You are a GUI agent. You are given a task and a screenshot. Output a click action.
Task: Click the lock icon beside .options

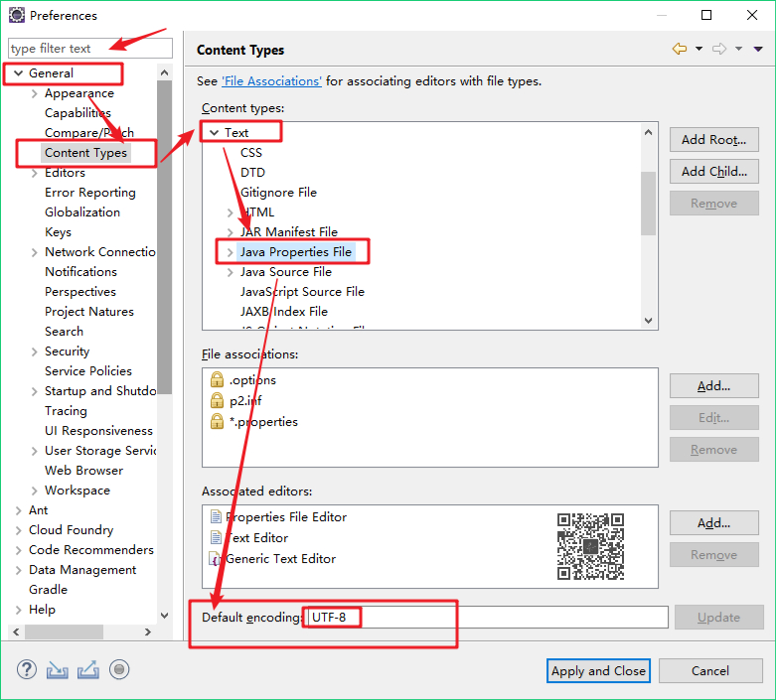pyautogui.click(x=217, y=379)
